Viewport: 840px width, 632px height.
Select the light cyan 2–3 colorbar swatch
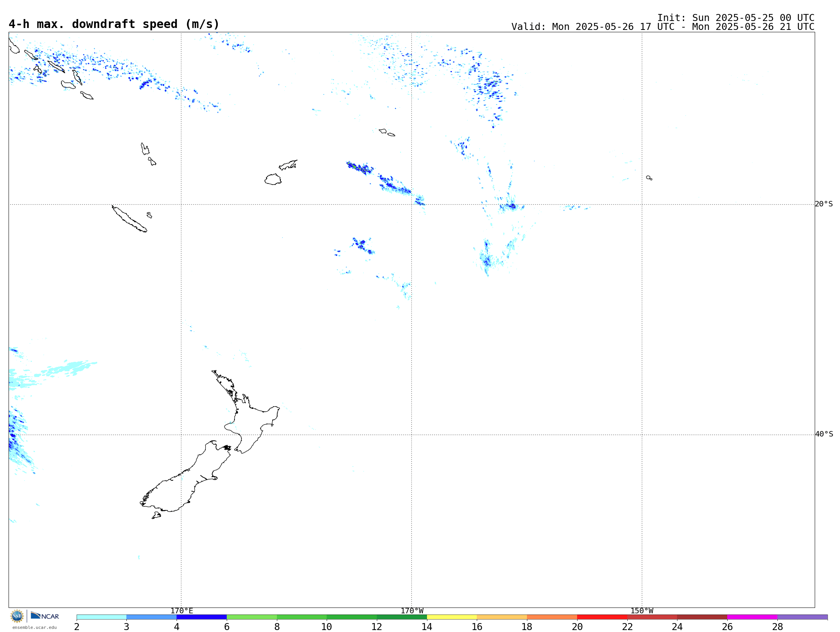point(101,617)
